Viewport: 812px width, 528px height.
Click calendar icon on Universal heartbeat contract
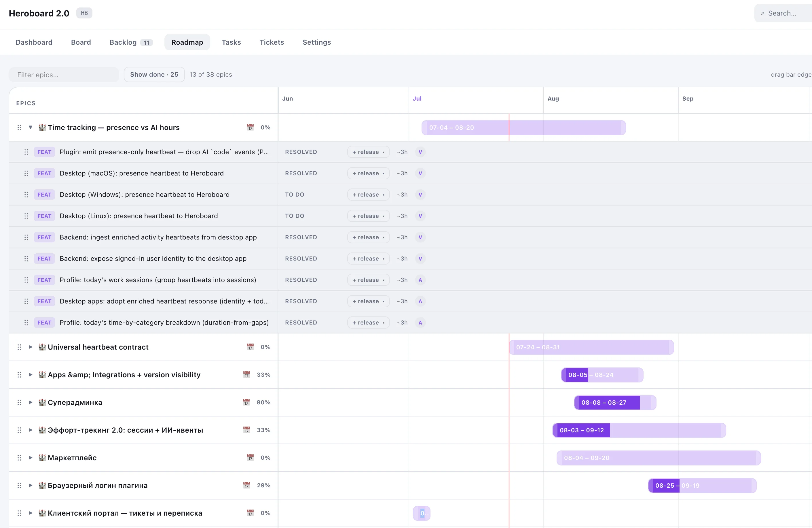(250, 347)
